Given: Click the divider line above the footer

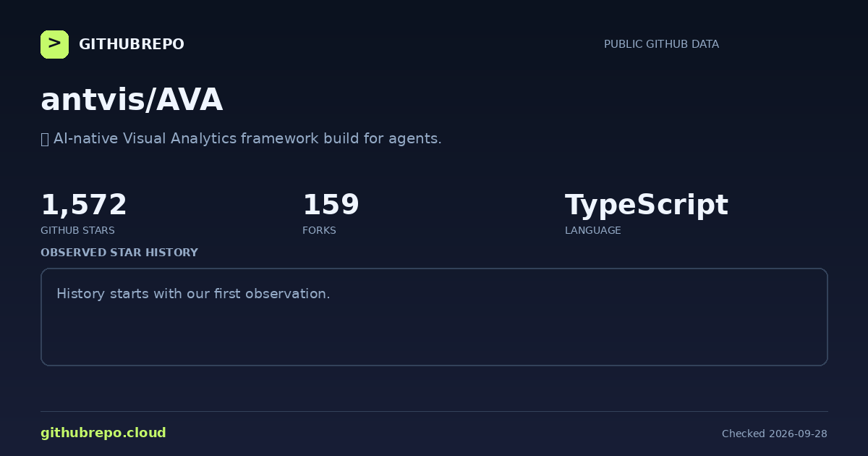Looking at the screenshot, I should coord(434,411).
